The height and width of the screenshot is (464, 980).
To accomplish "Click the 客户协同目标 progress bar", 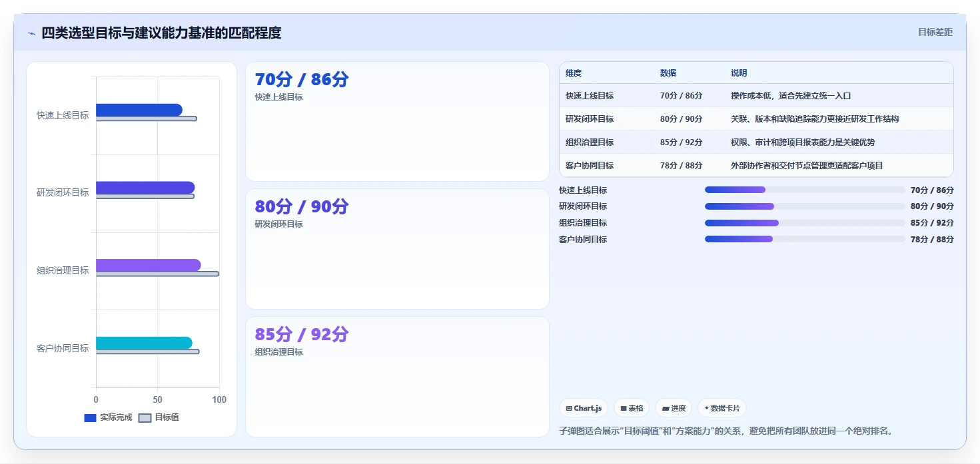I will click(x=805, y=239).
